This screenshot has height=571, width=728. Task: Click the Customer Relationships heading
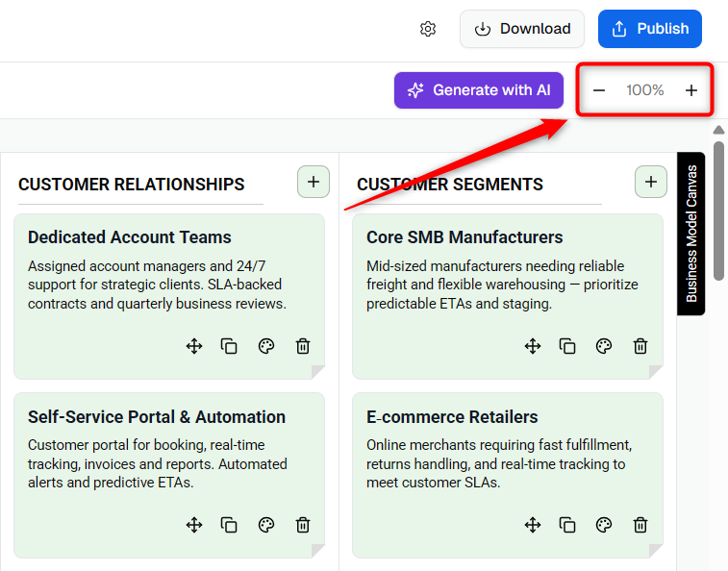[x=132, y=185]
